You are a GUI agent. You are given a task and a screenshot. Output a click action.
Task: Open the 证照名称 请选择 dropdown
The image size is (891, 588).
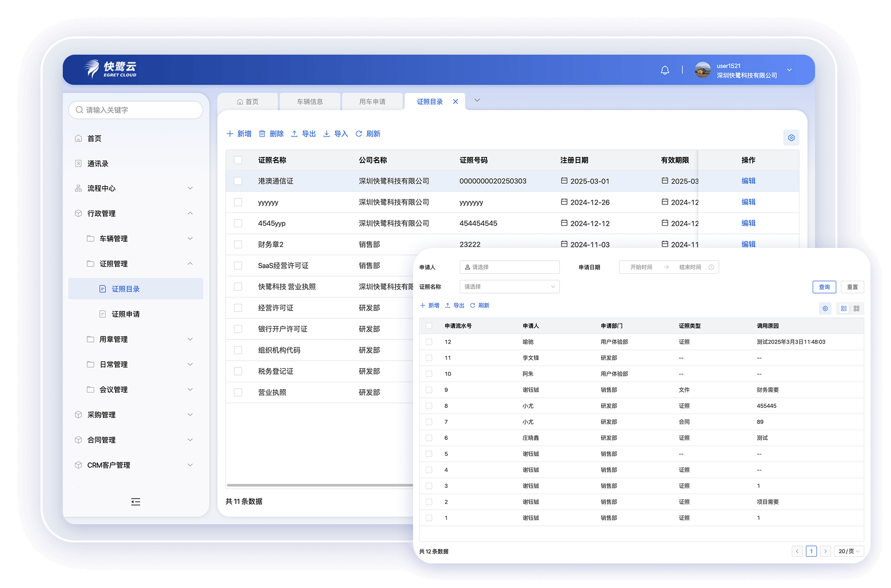[509, 286]
